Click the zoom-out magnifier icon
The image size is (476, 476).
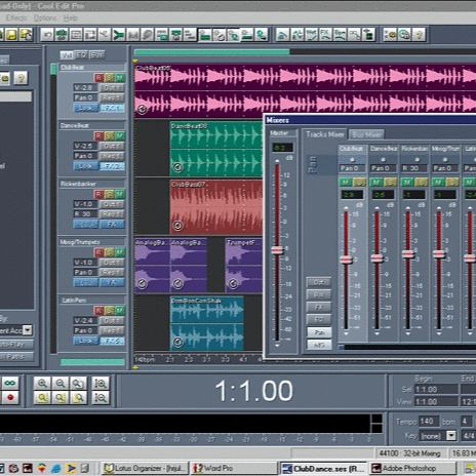[x=59, y=383]
